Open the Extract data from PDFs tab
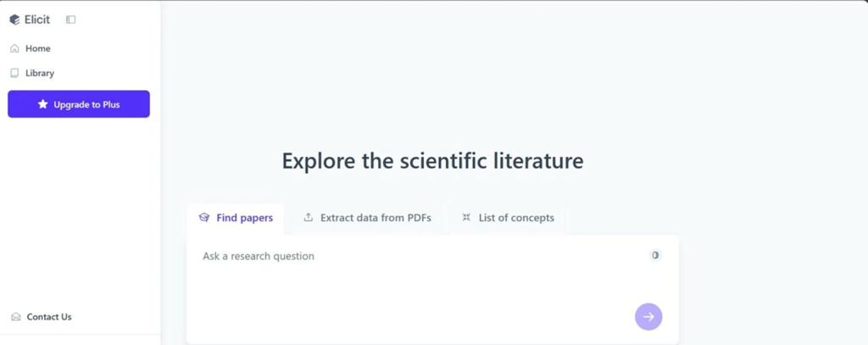Viewport: 868px width, 345px height. [376, 218]
